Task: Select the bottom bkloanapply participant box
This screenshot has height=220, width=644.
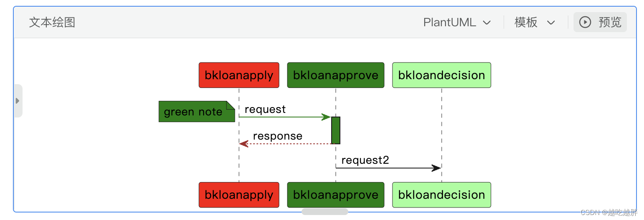Action: (239, 195)
